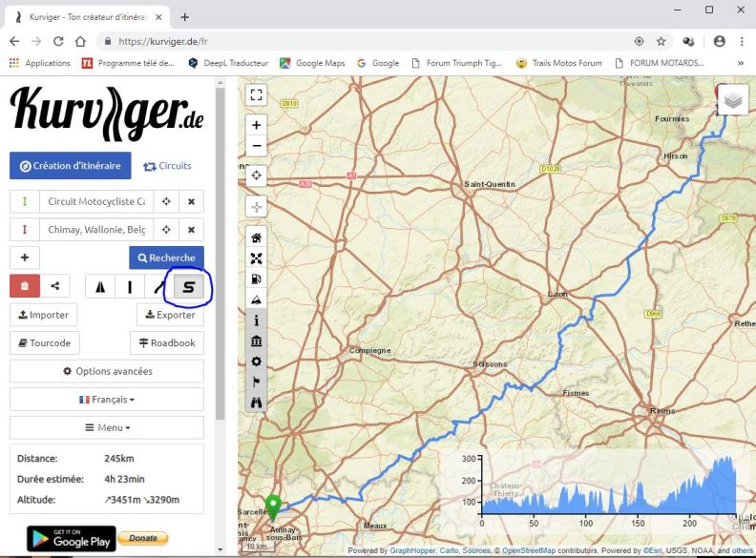This screenshot has height=558, width=756.
Task: Remove the Chimay destination waypoint
Action: click(x=192, y=229)
